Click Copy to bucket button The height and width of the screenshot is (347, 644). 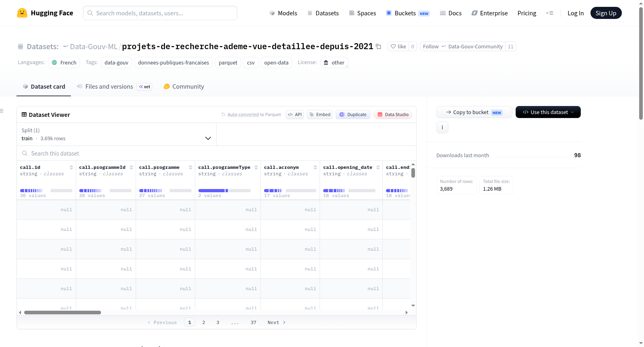pos(474,112)
